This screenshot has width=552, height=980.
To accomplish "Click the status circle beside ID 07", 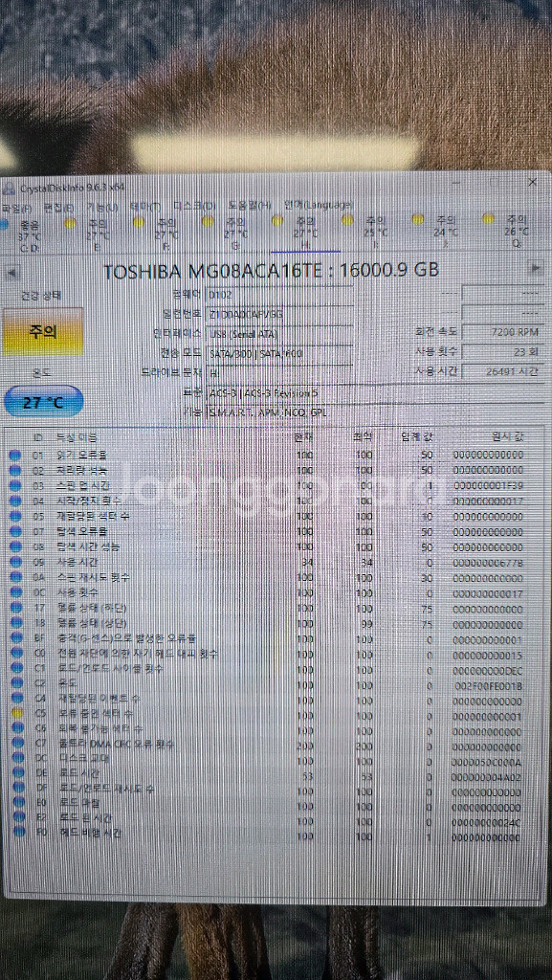I will [15, 531].
